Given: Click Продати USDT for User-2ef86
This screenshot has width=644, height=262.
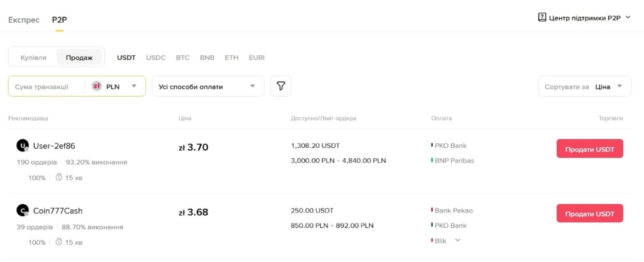Looking at the screenshot, I should coord(589,148).
